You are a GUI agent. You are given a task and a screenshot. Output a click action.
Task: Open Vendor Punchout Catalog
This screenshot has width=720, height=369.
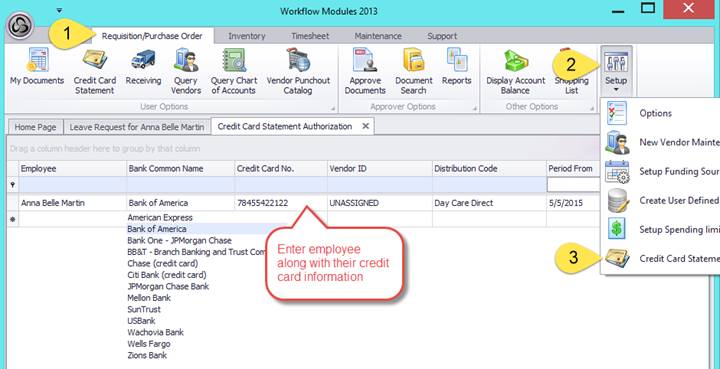(298, 71)
